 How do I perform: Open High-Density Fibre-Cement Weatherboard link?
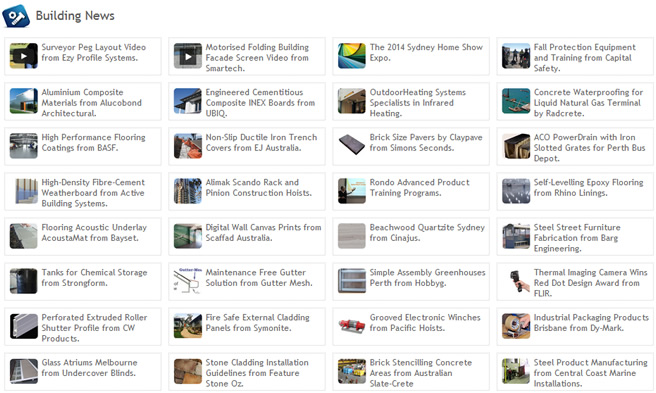[93, 193]
